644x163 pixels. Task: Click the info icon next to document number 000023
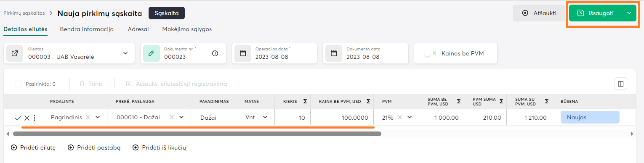click(x=216, y=53)
